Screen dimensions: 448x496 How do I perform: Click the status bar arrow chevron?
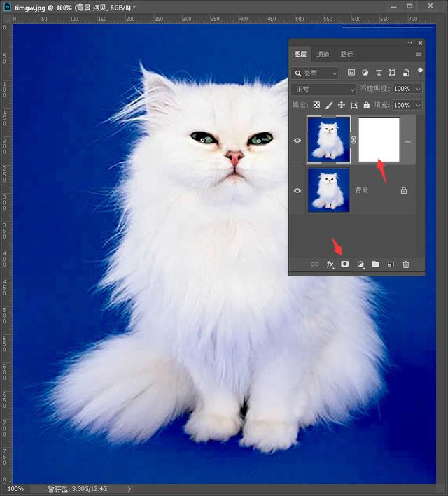click(x=129, y=489)
